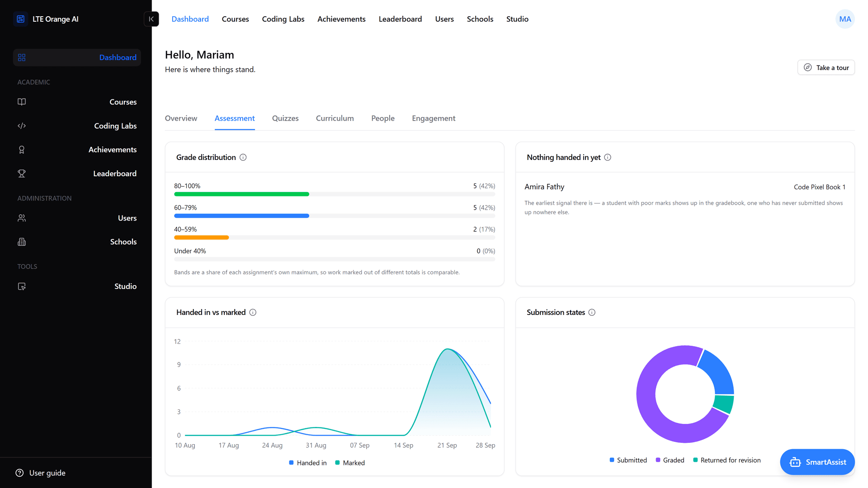This screenshot has height=488, width=868.
Task: Click the Users people icon in sidebar
Action: (22, 218)
